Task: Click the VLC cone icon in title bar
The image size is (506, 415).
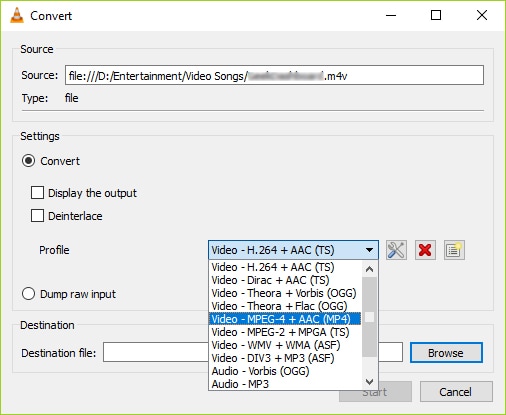Action: 17,15
